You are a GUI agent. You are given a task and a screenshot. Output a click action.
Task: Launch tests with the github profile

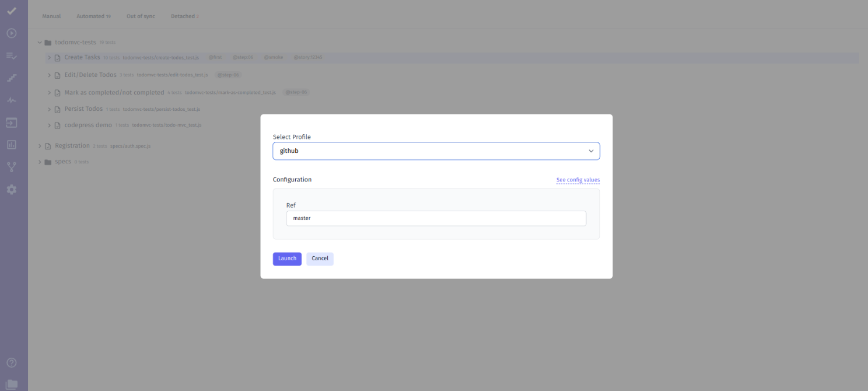click(x=286, y=259)
